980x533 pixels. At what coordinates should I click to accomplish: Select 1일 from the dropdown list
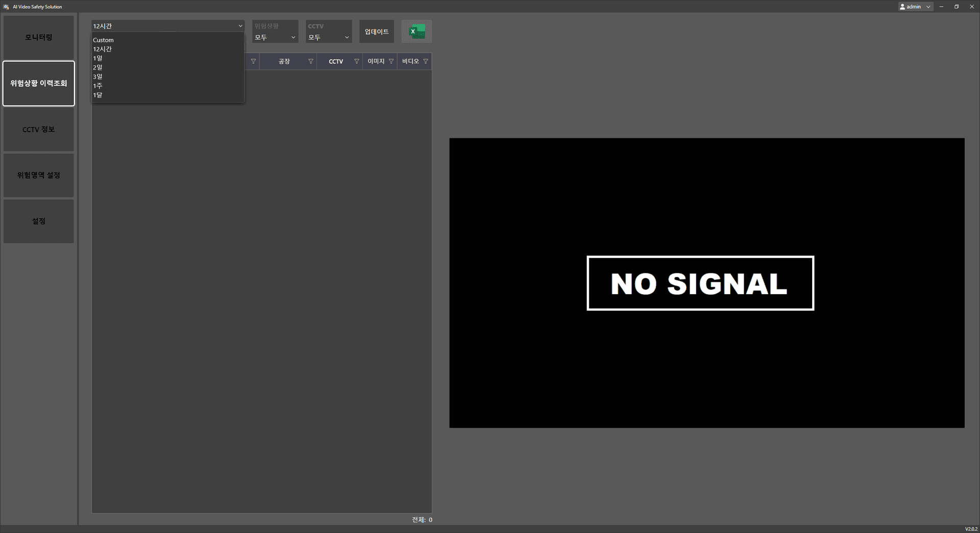tap(98, 58)
